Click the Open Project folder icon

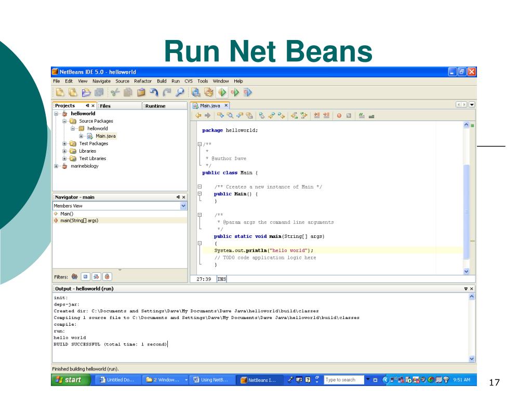coord(86,92)
